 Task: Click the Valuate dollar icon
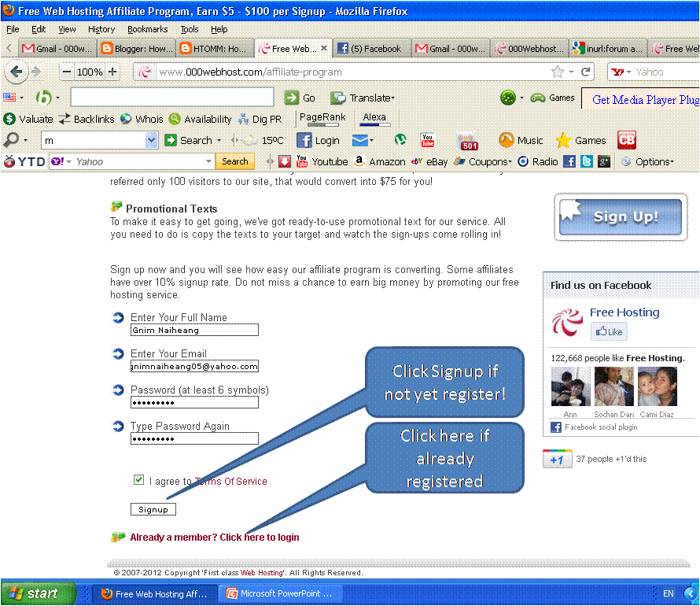coord(9,120)
